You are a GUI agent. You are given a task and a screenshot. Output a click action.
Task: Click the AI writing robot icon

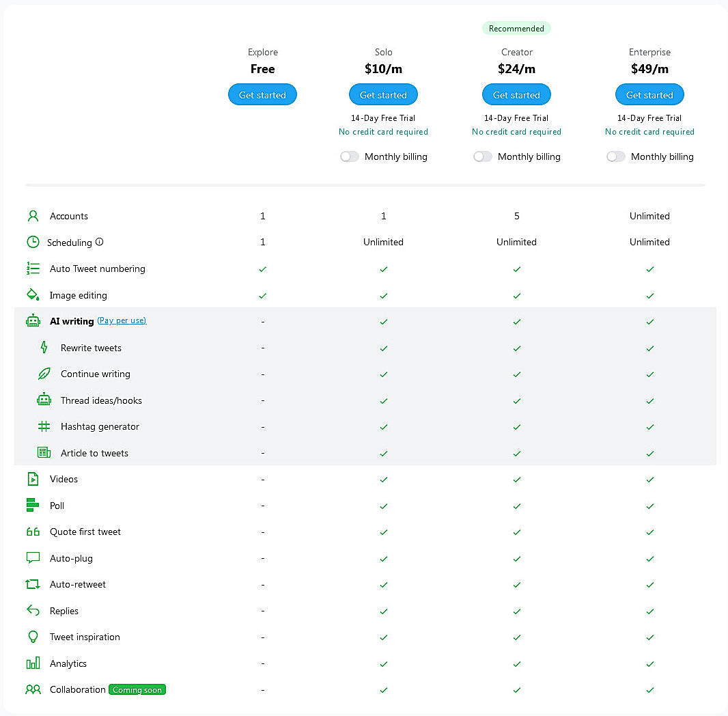click(x=33, y=321)
